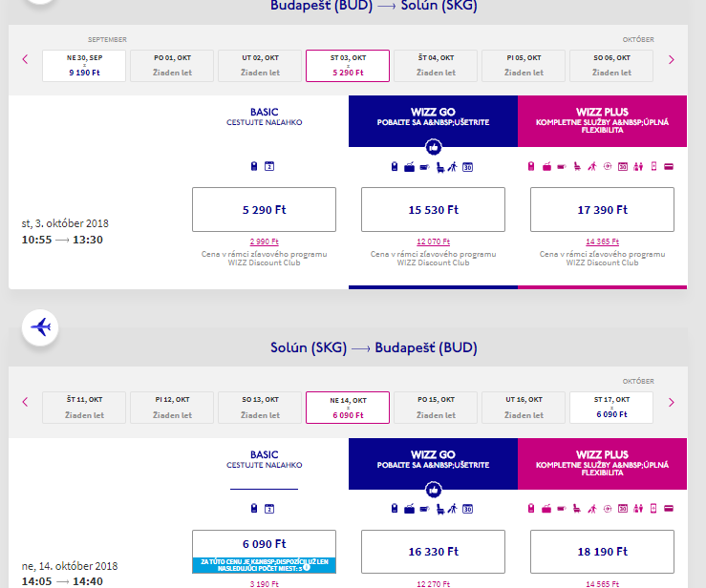Click the 30-day calendar icon under outbound WIZZ GO

(x=468, y=168)
